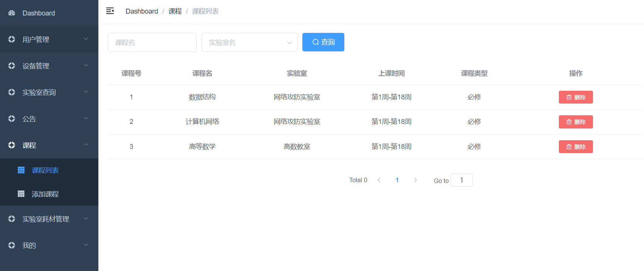The image size is (644, 271).
Task: Delete course 数据结构 with 删除 button
Action: click(x=576, y=97)
